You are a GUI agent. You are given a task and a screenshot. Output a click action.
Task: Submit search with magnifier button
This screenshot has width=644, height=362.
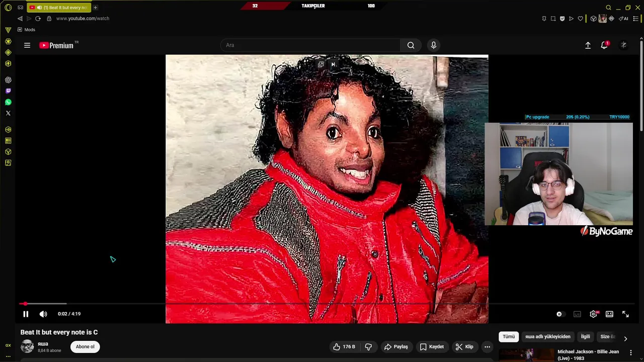click(411, 45)
